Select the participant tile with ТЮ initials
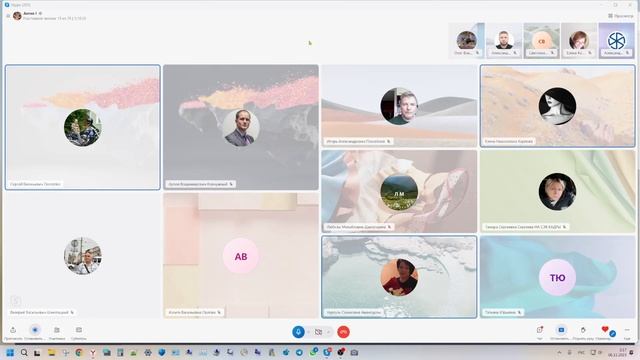Image resolution: width=640 pixels, height=360 pixels. 558,277
